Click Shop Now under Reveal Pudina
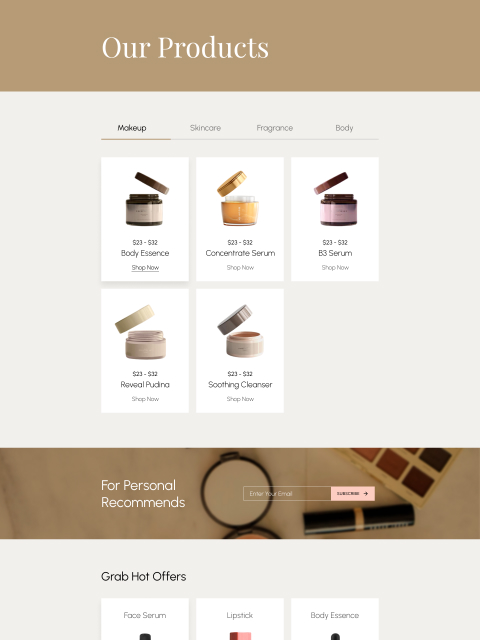This screenshot has height=640, width=480. (145, 399)
